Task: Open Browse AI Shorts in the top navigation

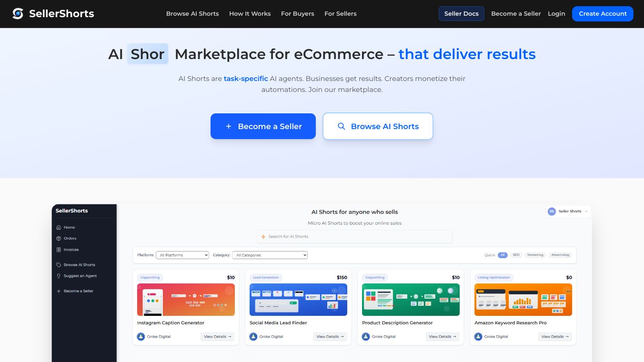Action: click(x=192, y=14)
